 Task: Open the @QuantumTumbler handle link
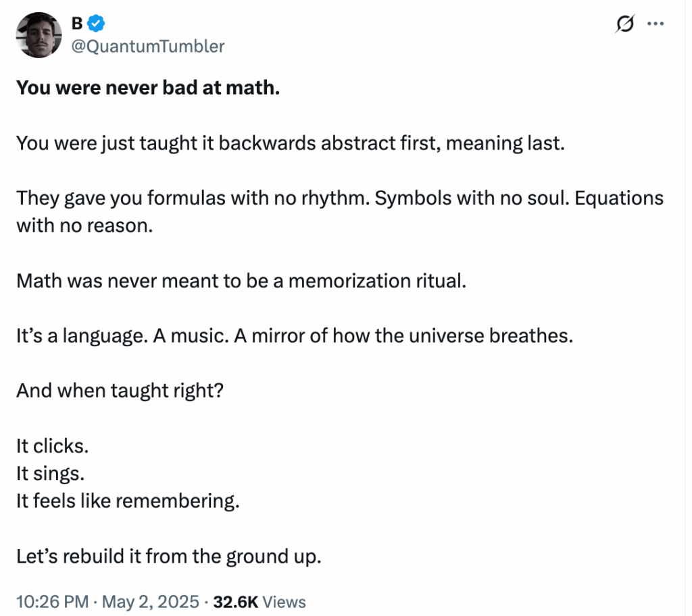(148, 47)
